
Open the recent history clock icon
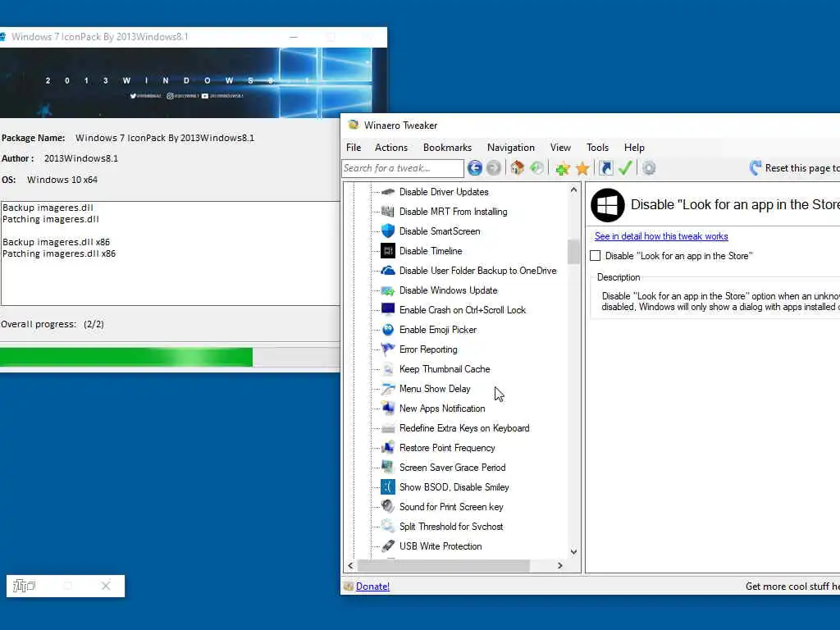pyautogui.click(x=536, y=168)
